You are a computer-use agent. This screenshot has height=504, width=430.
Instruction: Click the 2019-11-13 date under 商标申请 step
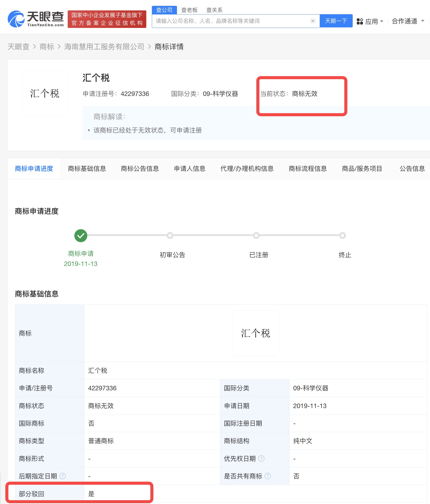[81, 264]
